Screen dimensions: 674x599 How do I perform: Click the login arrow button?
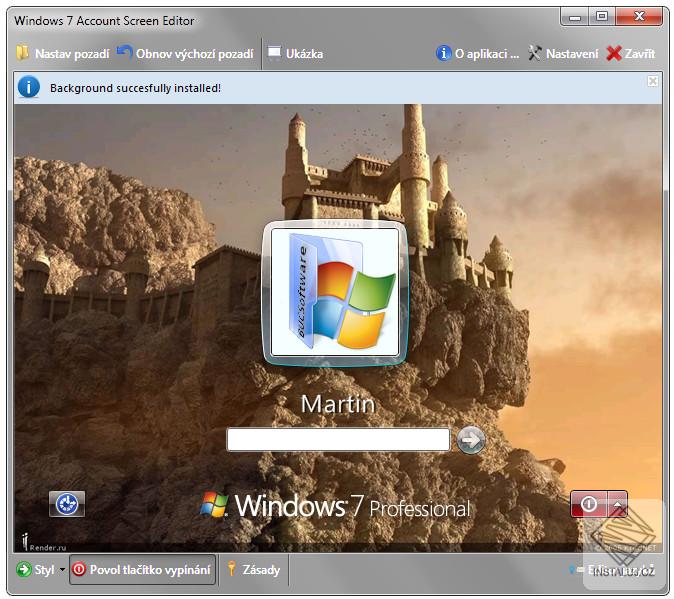click(x=471, y=440)
